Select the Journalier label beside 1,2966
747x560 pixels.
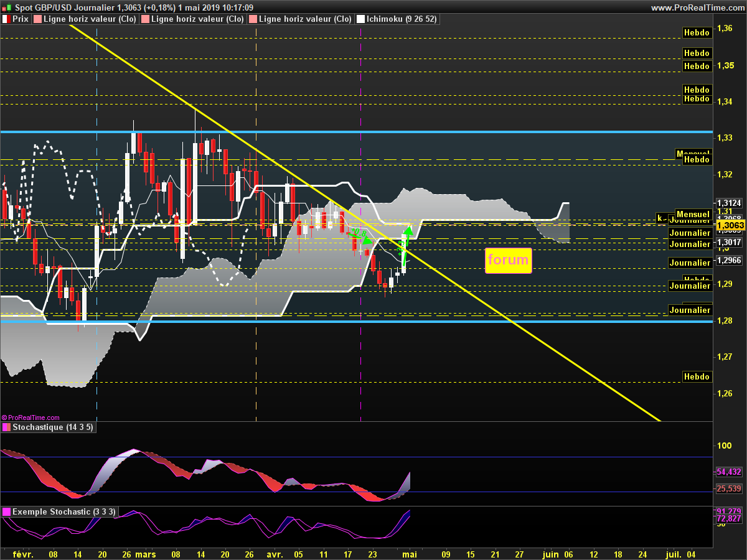[690, 263]
